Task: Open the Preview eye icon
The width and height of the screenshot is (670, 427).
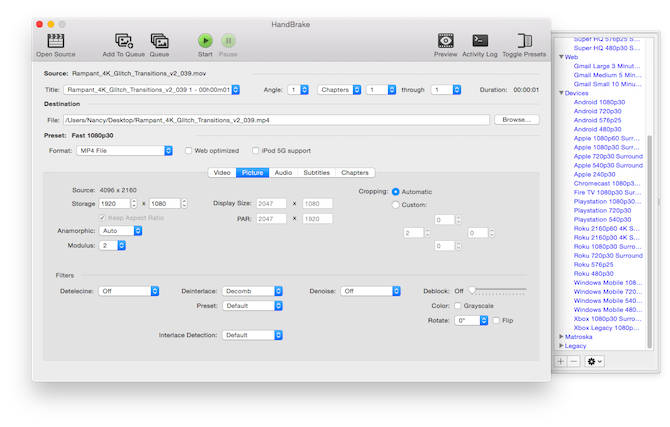Action: point(446,41)
